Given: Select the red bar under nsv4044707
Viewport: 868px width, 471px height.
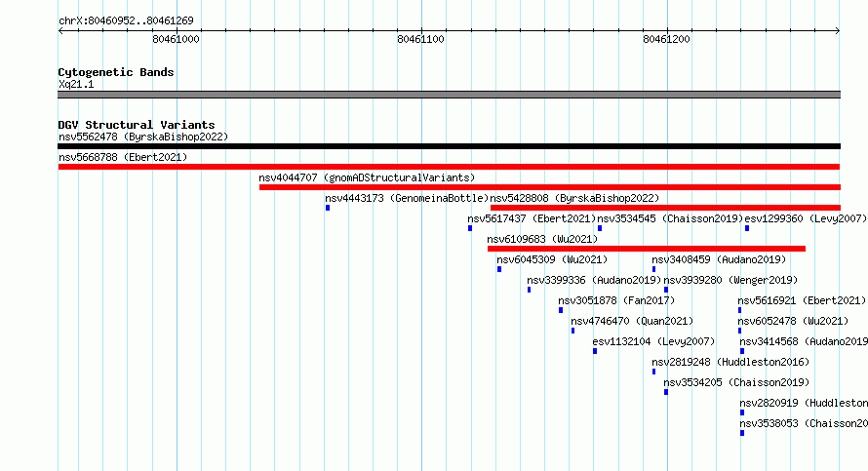Looking at the screenshot, I should 550,187.
